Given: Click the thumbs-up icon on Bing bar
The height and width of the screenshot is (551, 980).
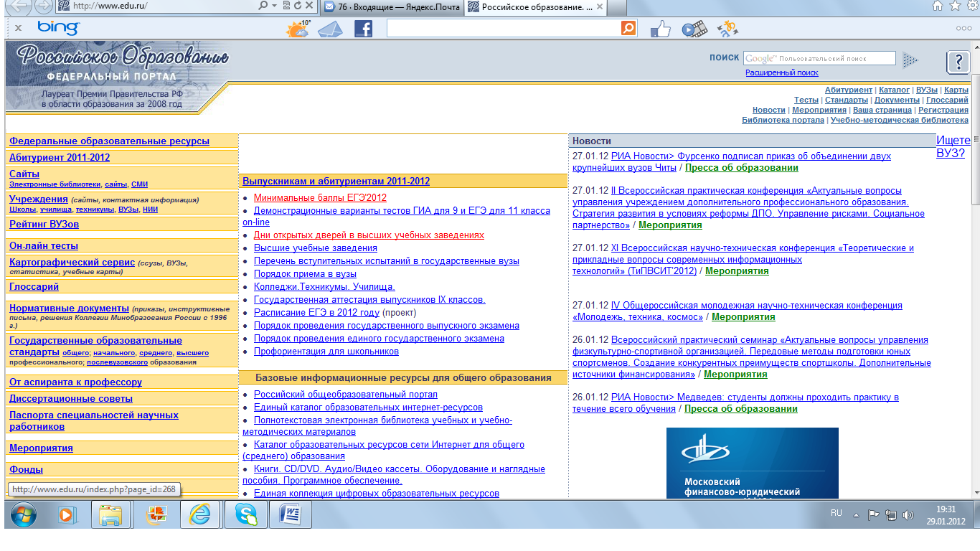Looking at the screenshot, I should click(660, 29).
